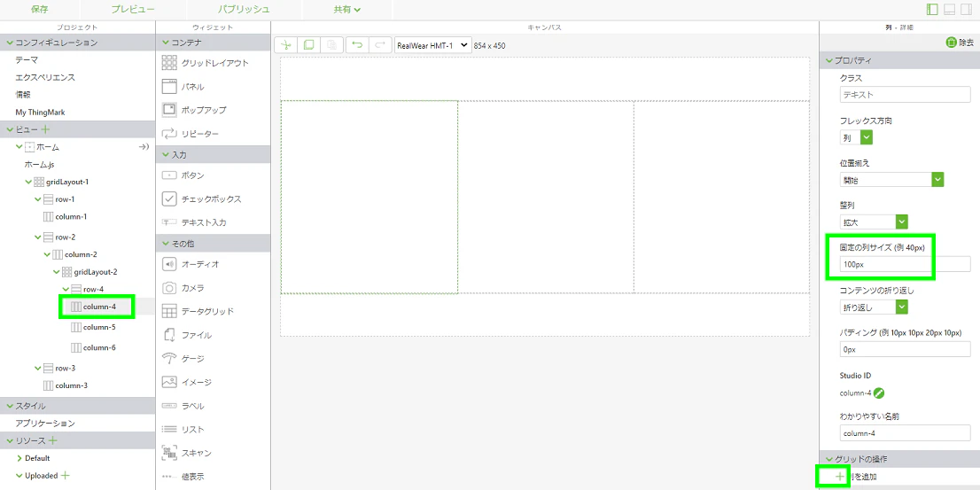980x490 pixels.
Task: Collapse the その他 widget group
Action: click(166, 244)
